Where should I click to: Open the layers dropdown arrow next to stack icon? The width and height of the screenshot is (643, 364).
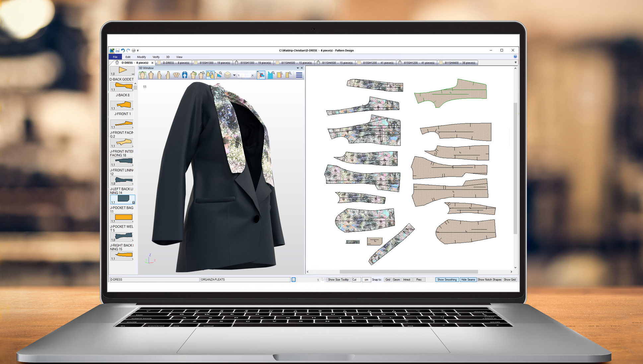coord(234,75)
